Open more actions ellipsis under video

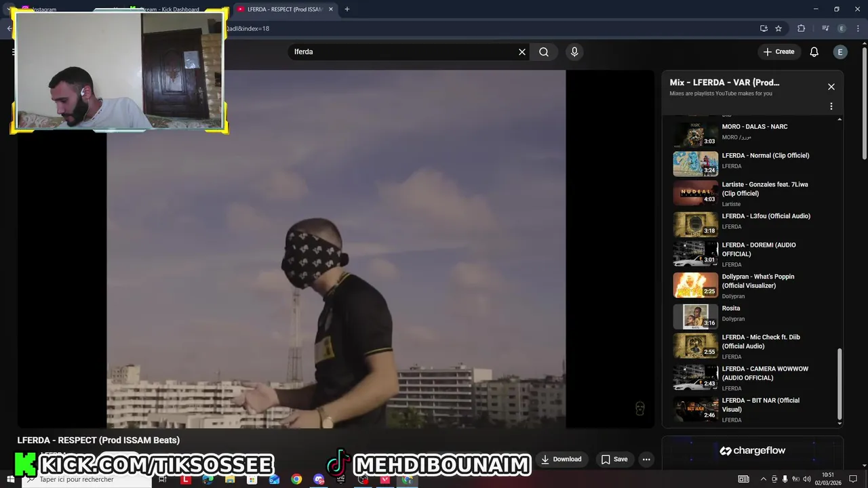tap(646, 459)
